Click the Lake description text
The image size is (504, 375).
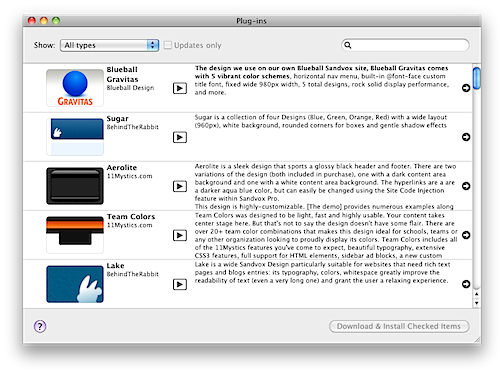322,273
